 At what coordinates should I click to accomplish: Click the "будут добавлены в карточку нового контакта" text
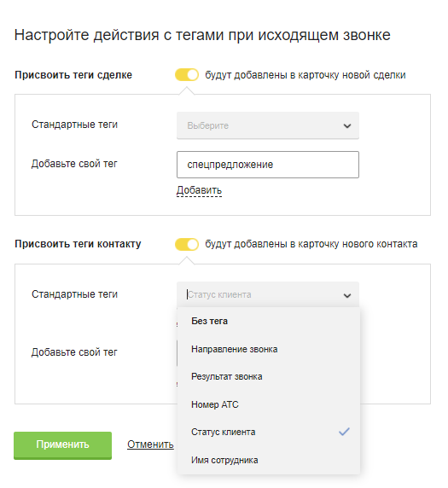pos(311,244)
